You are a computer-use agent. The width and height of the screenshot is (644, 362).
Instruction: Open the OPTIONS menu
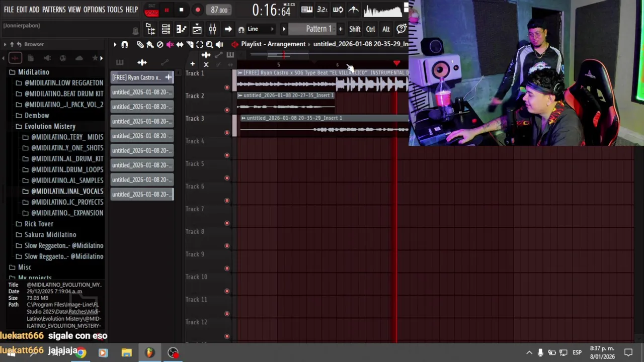[94, 10]
